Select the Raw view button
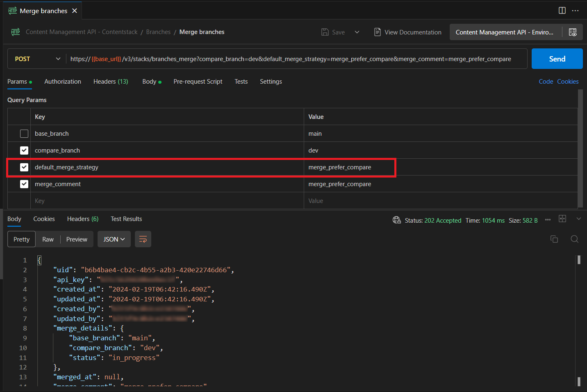This screenshot has width=587, height=392. (48, 239)
